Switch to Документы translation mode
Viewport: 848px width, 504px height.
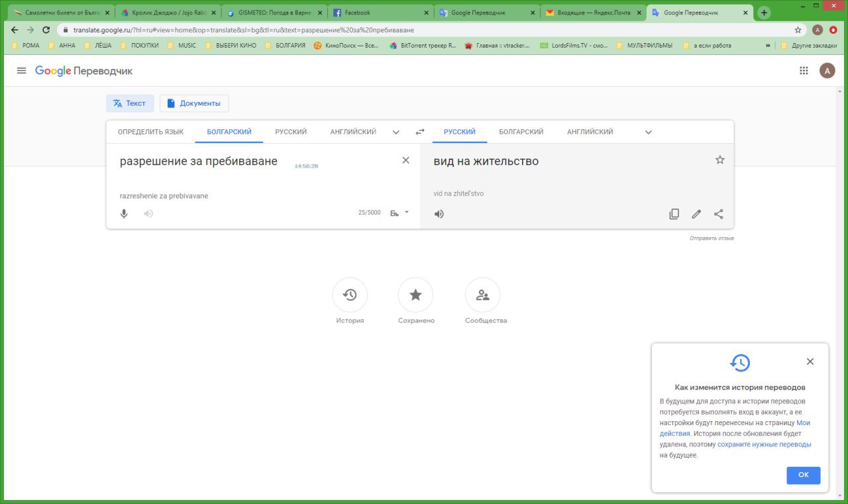point(194,103)
